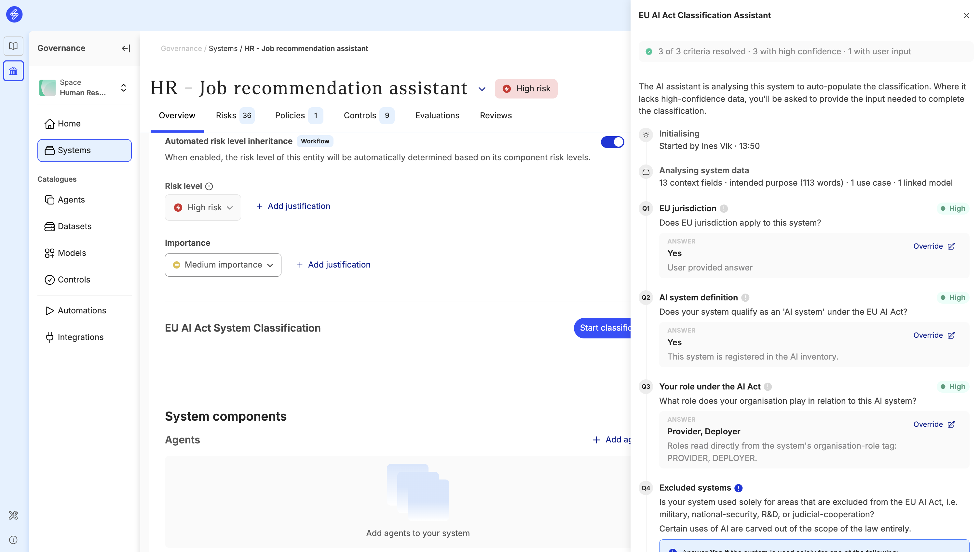Viewport: 980px width, 552px height.
Task: Click the Risk level info icon
Action: 209,186
